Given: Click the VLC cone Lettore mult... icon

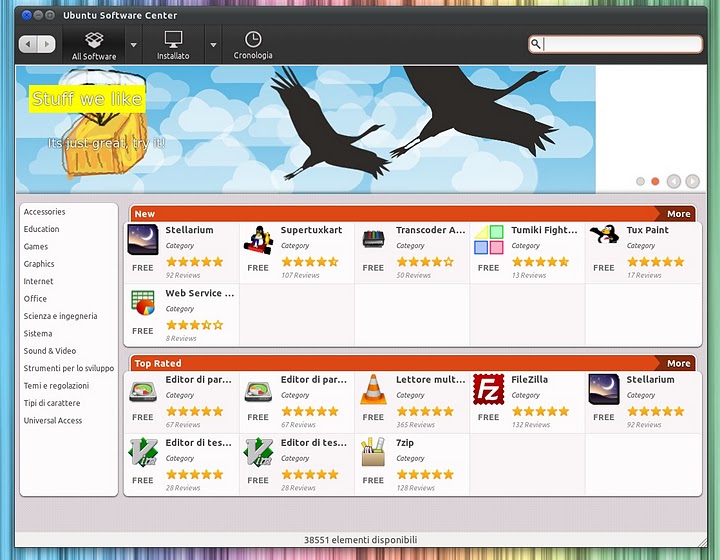Looking at the screenshot, I should click(x=373, y=389).
